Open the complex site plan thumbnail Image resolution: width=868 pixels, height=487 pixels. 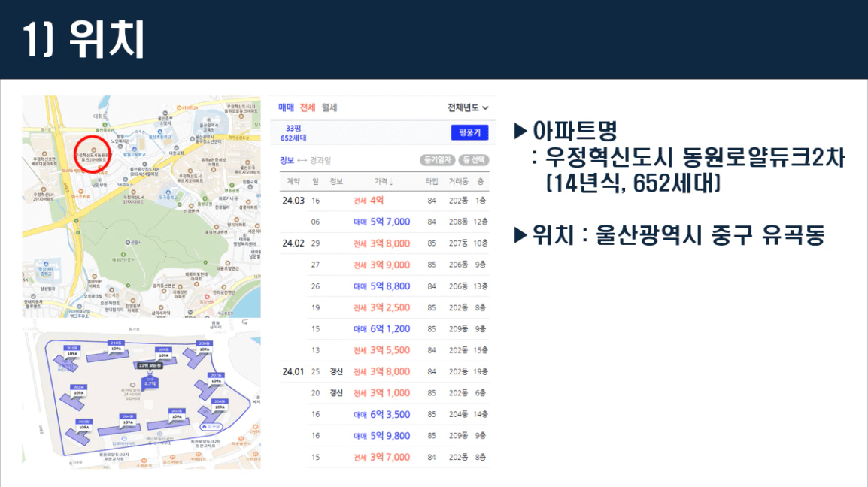(x=141, y=395)
